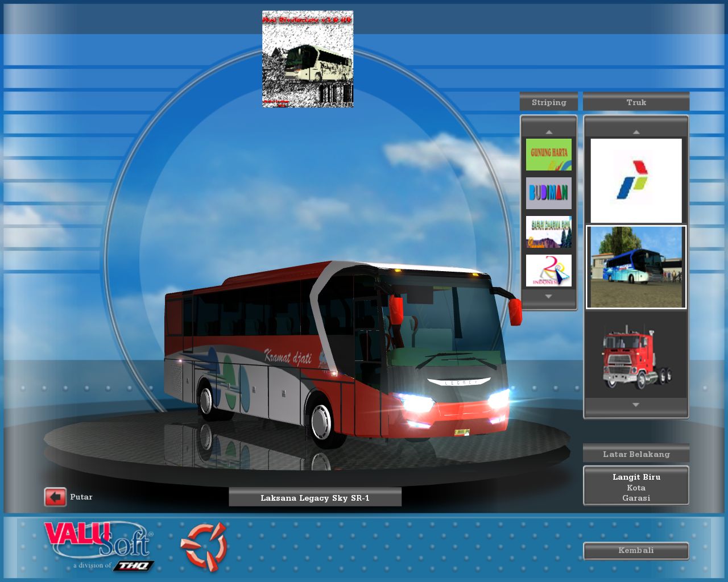Click the Latar Belakang header
This screenshot has height=582, width=728.
(x=636, y=454)
